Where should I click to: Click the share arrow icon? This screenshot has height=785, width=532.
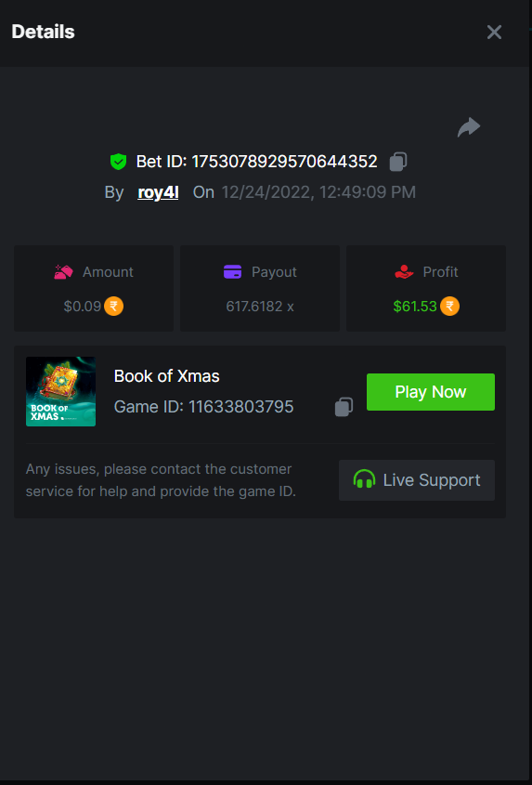(x=469, y=127)
